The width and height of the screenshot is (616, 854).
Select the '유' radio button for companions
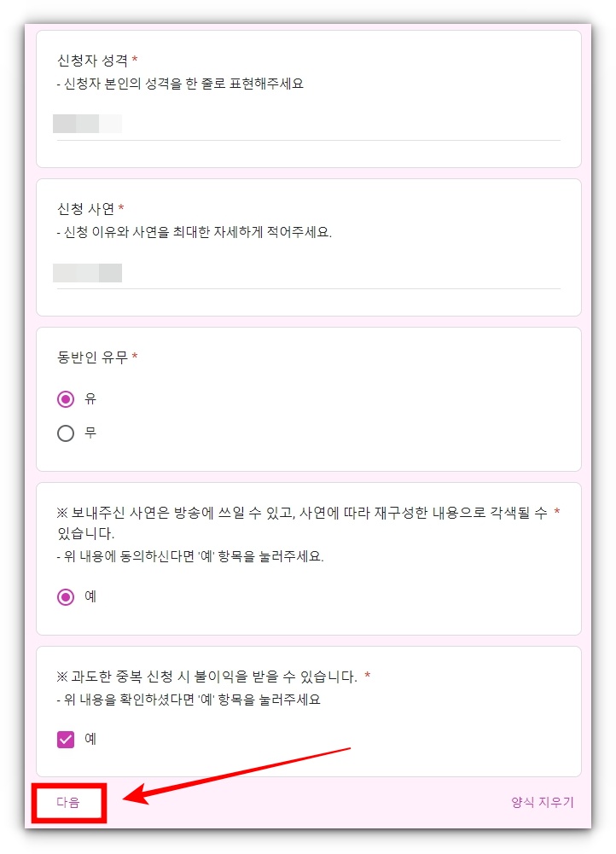[x=66, y=399]
